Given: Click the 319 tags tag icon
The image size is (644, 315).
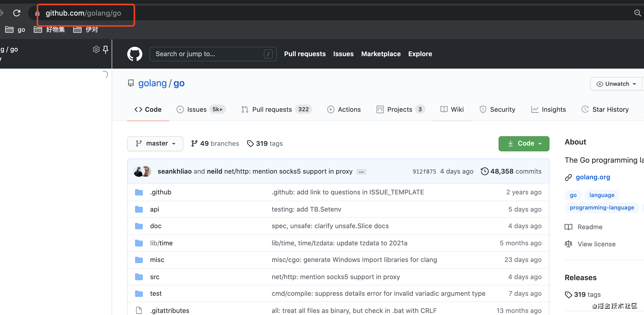Looking at the screenshot, I should click(x=250, y=143).
